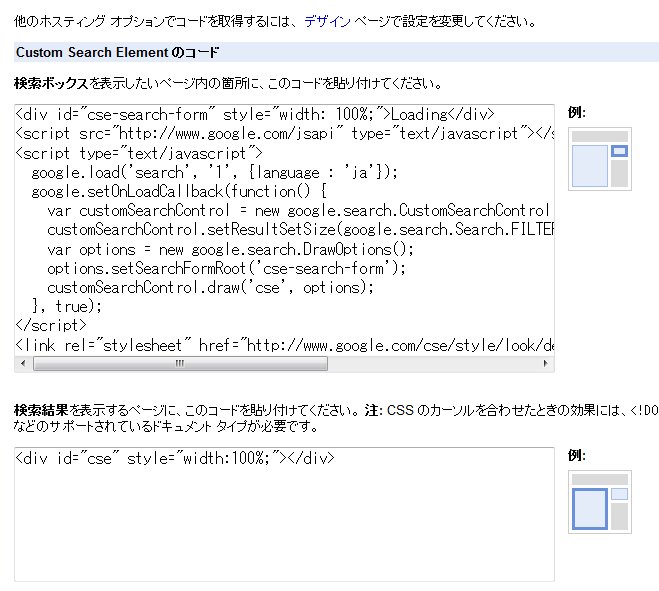Click the bold 検索ボックス text
Image resolution: width=659 pixels, height=591 pixels.
[x=51, y=83]
